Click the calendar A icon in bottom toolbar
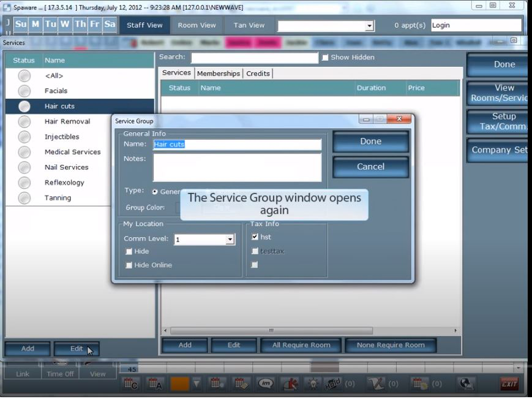The width and height of the screenshot is (532, 399). [155, 384]
